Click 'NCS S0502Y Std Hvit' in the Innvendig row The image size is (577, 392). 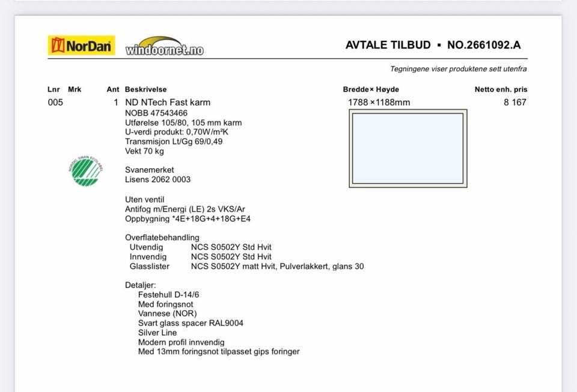(231, 256)
